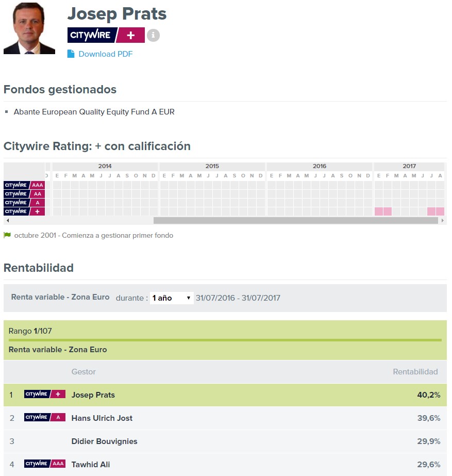The image size is (452, 476).
Task: Open Didier Bouvignies' manager profile
Action: click(104, 441)
